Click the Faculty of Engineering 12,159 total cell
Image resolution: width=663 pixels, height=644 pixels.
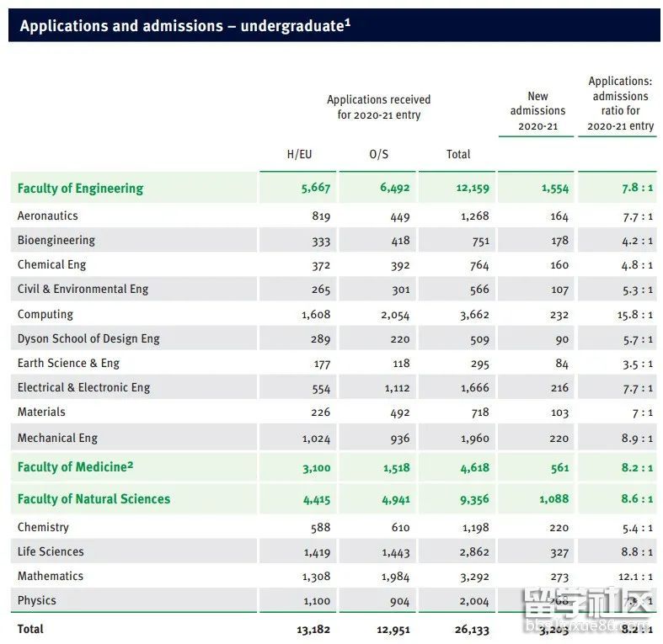pos(472,189)
